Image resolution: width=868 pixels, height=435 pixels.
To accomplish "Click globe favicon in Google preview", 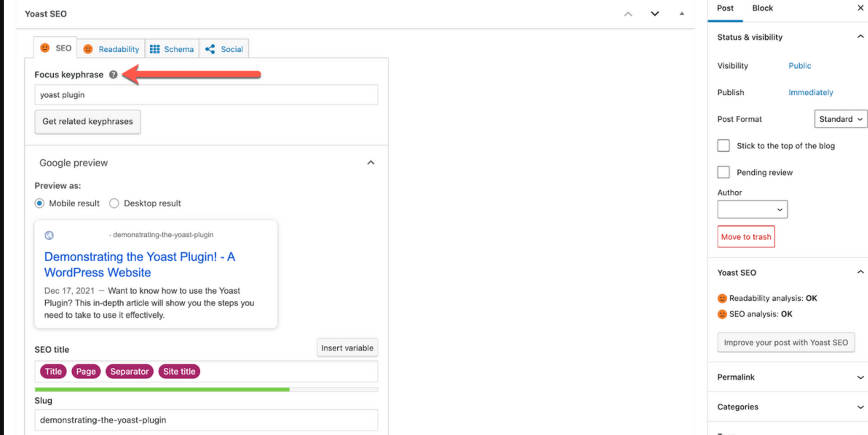I will (49, 235).
